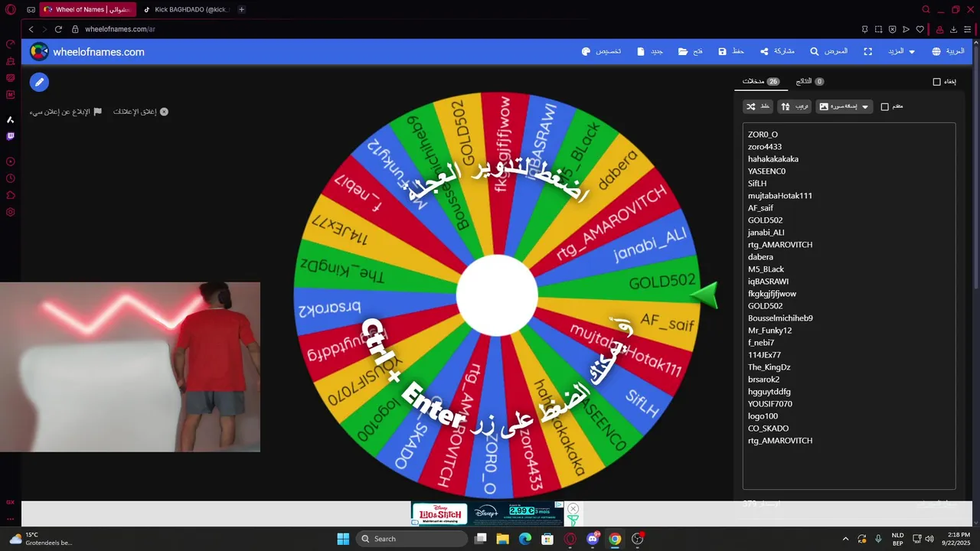The height and width of the screenshot is (551, 980).
Task: Open a new browser tab
Action: tap(241, 9)
